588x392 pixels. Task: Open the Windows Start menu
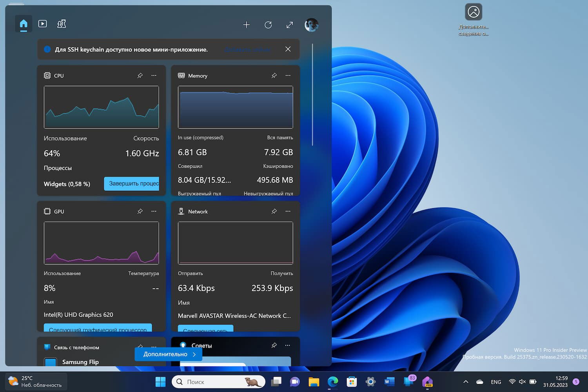[161, 382]
